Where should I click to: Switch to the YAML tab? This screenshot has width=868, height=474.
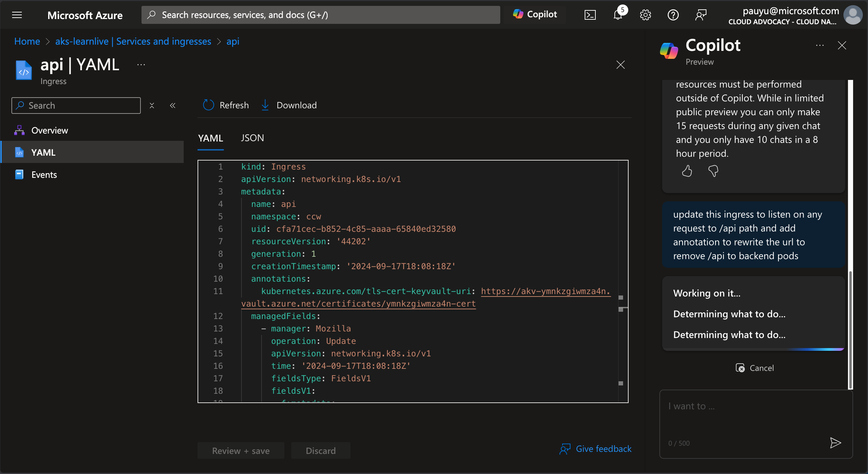pyautogui.click(x=210, y=138)
